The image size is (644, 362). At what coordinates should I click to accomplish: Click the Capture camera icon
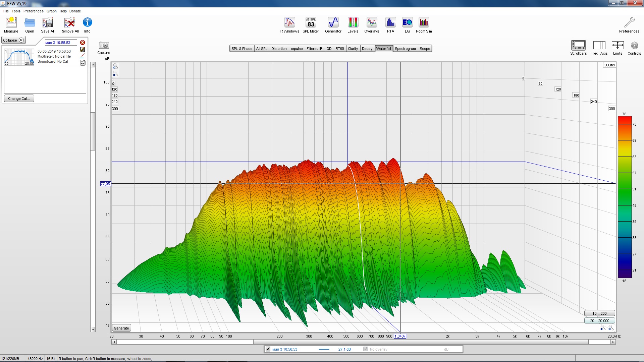click(104, 45)
